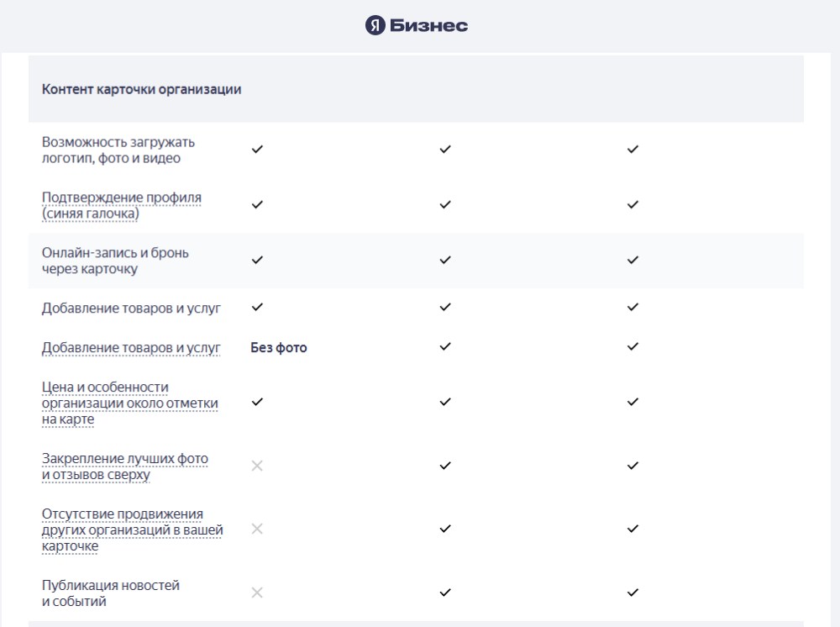Click the Яндекс Бизнес logo
Viewport: 840px width, 627px height.
click(x=417, y=25)
